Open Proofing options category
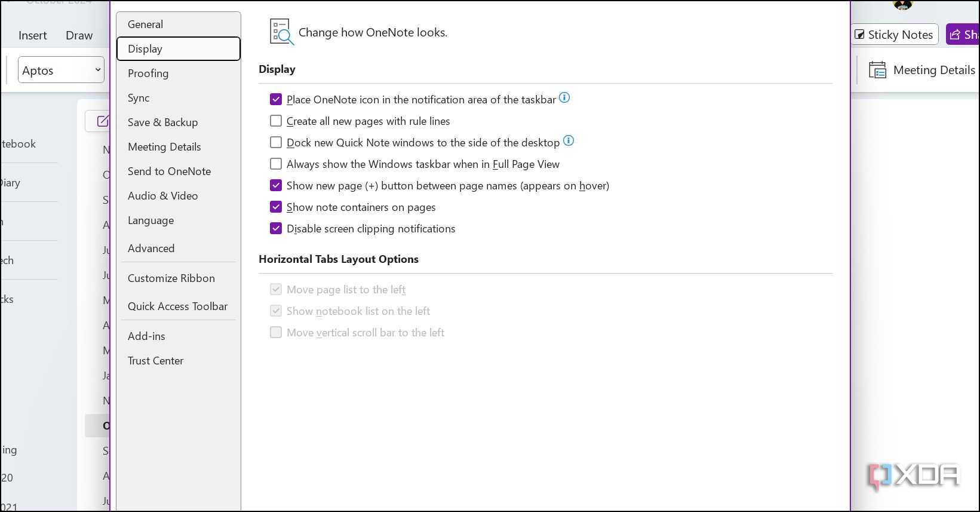980x512 pixels. pos(179,73)
